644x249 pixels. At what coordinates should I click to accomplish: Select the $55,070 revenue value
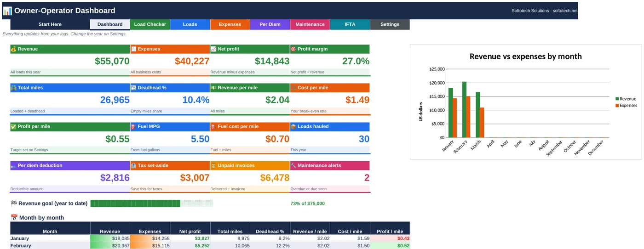[x=112, y=61]
